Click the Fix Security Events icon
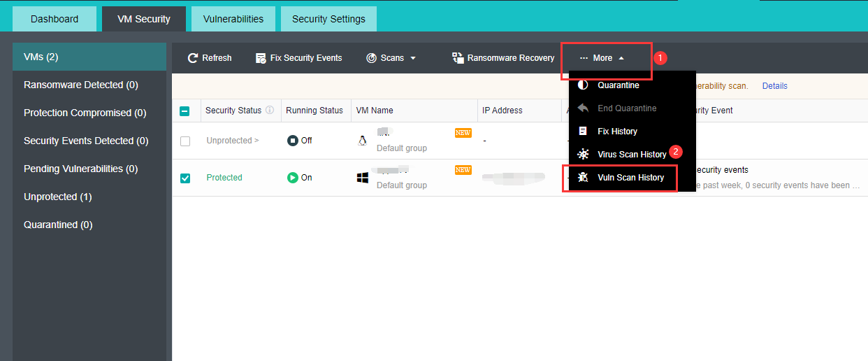Viewport: 868px width, 361px height. click(x=261, y=58)
